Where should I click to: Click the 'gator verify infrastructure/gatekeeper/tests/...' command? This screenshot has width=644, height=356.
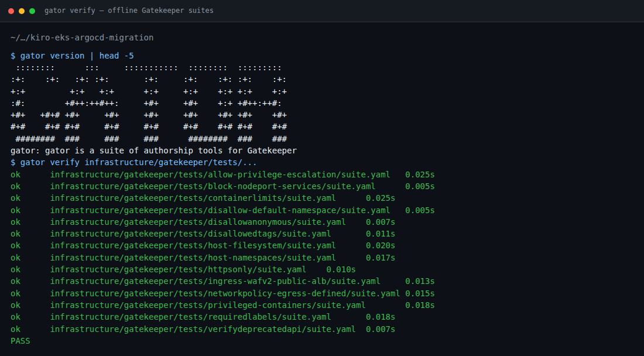pyautogui.click(x=134, y=163)
